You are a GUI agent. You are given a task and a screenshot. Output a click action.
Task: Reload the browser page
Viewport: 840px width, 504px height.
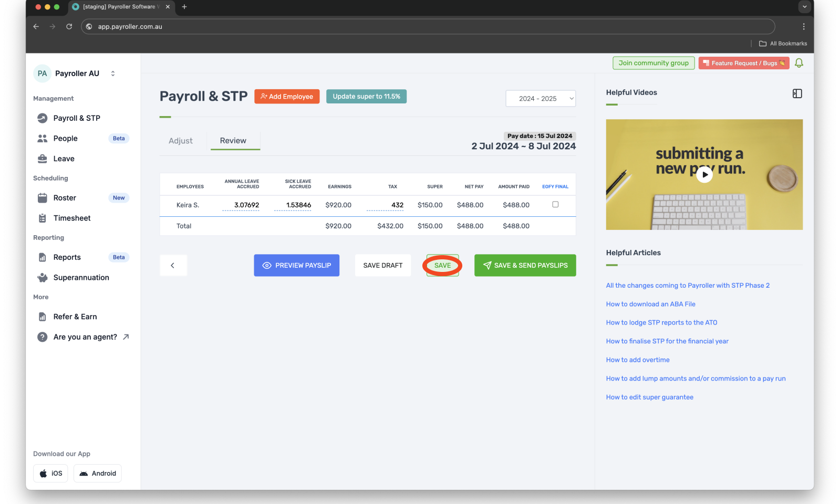point(69,26)
